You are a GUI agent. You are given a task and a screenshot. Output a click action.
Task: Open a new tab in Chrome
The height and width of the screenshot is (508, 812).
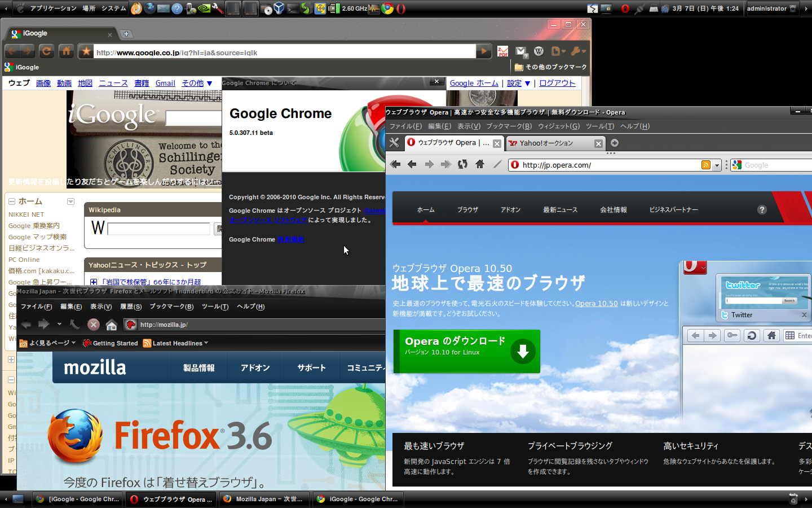(x=126, y=34)
